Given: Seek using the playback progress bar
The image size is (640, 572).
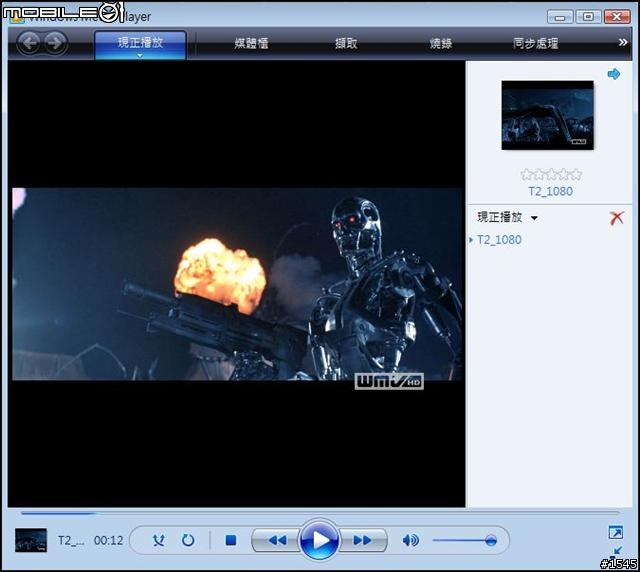Looking at the screenshot, I should tap(320, 513).
